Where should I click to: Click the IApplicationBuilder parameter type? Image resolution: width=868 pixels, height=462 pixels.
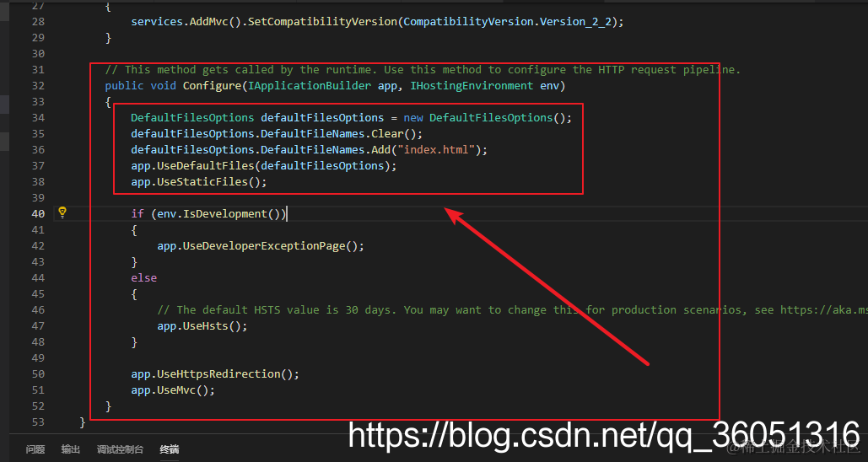[x=310, y=86]
